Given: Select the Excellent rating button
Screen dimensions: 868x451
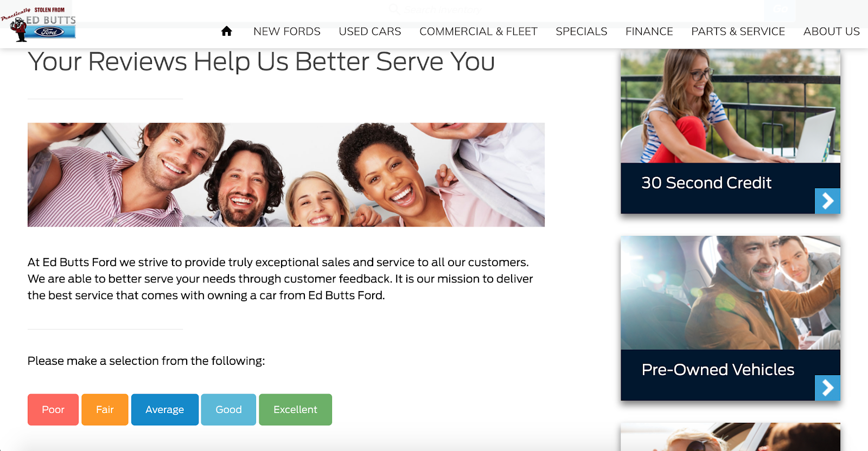Looking at the screenshot, I should pyautogui.click(x=295, y=410).
